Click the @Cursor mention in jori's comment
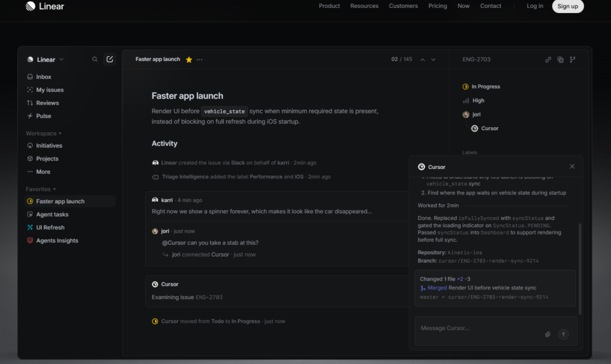This screenshot has height=364, width=611. (174, 243)
